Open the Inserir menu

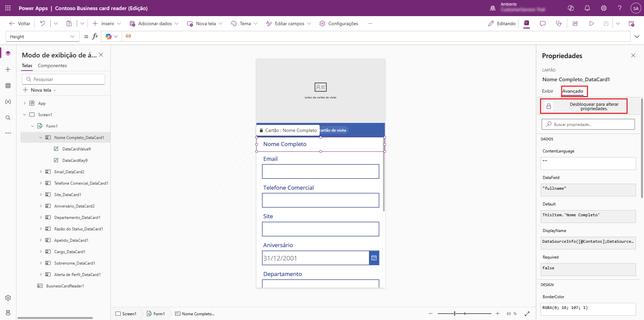pos(107,24)
